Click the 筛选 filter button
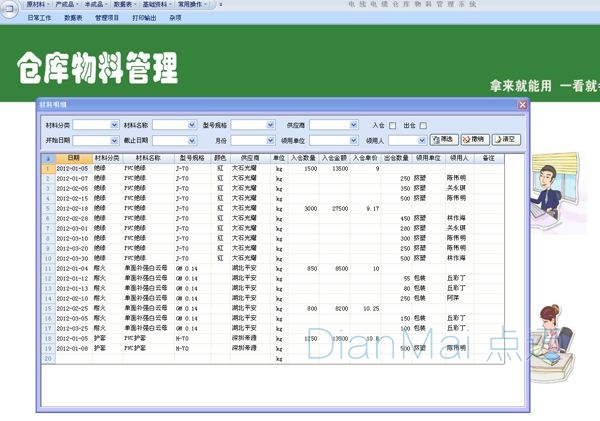This screenshot has height=421, width=600. tap(444, 140)
